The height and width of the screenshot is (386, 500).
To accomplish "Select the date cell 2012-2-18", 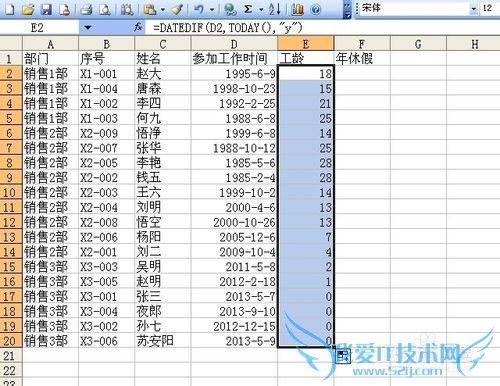I will pos(234,282).
